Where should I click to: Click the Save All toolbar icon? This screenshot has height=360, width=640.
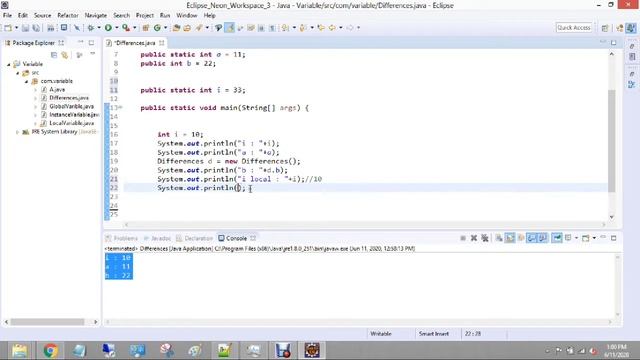click(36, 28)
